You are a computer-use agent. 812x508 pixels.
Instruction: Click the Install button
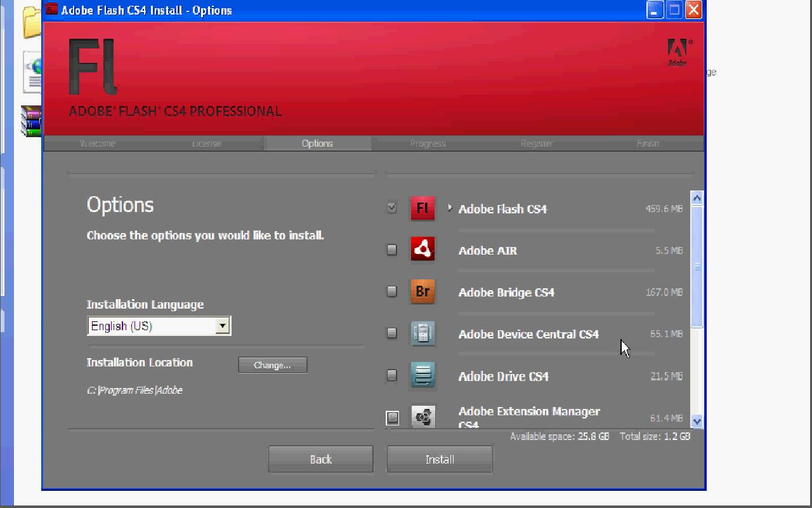(x=440, y=459)
